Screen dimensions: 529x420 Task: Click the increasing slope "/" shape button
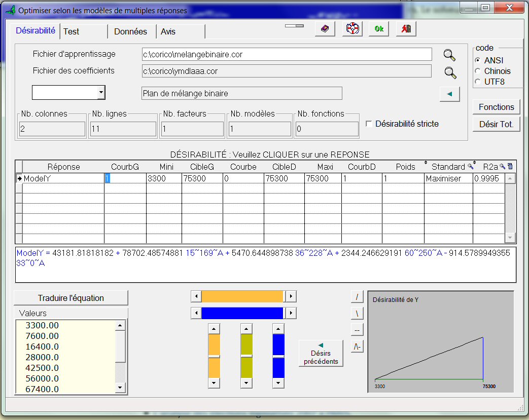pyautogui.click(x=357, y=296)
